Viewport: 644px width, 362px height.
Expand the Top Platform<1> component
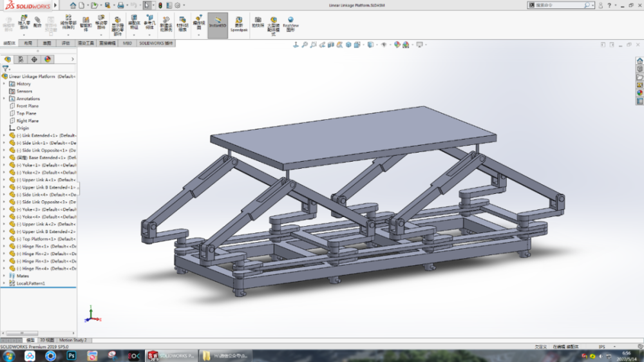pyautogui.click(x=4, y=239)
